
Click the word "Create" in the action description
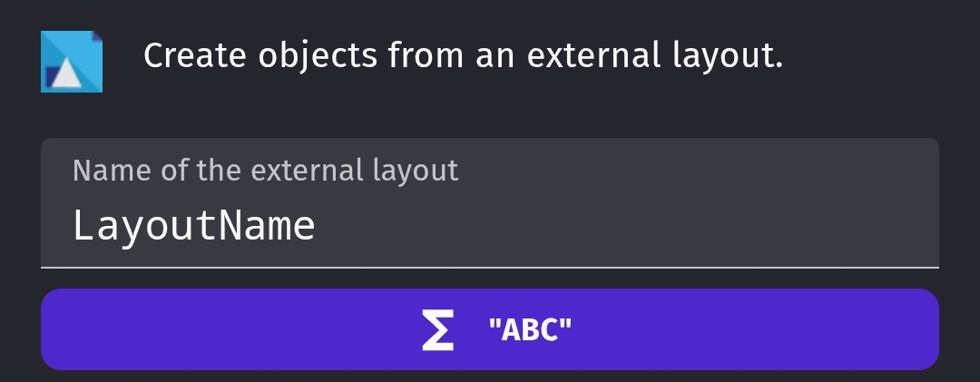pyautogui.click(x=195, y=55)
